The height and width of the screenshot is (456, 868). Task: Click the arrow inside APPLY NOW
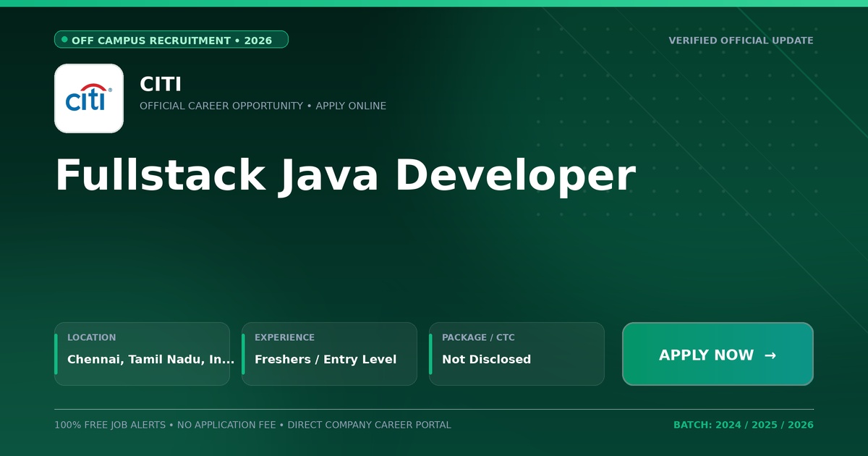coord(770,355)
